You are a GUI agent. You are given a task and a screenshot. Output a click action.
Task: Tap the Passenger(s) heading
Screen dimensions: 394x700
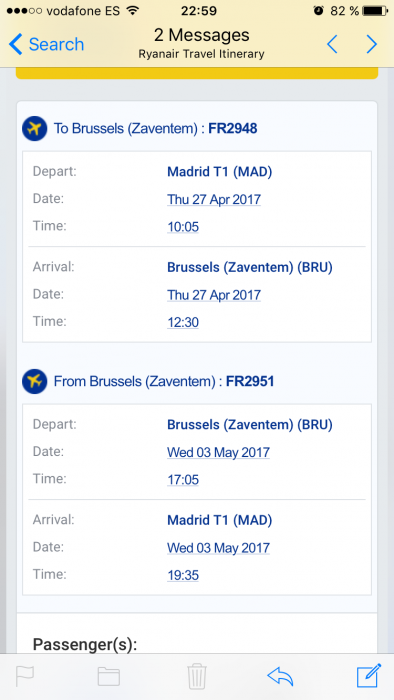(x=85, y=645)
